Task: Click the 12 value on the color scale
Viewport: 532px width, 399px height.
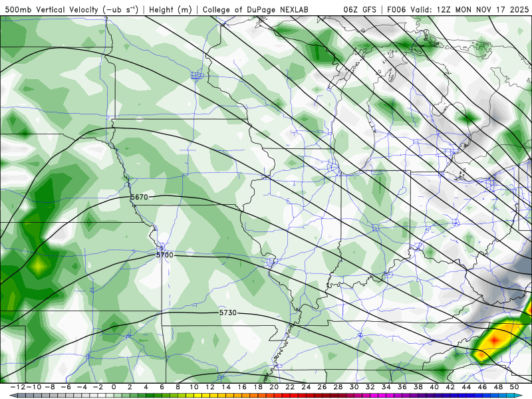Action: pyautogui.click(x=210, y=387)
